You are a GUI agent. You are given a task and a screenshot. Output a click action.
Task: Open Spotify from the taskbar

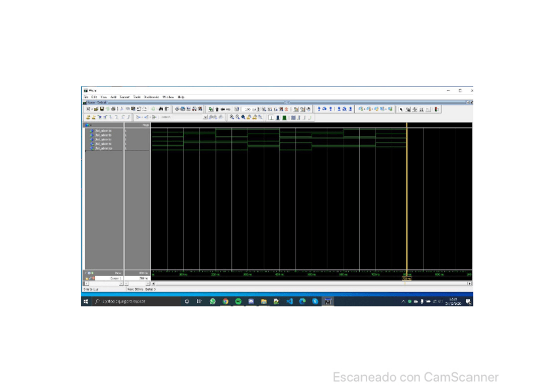tap(238, 302)
